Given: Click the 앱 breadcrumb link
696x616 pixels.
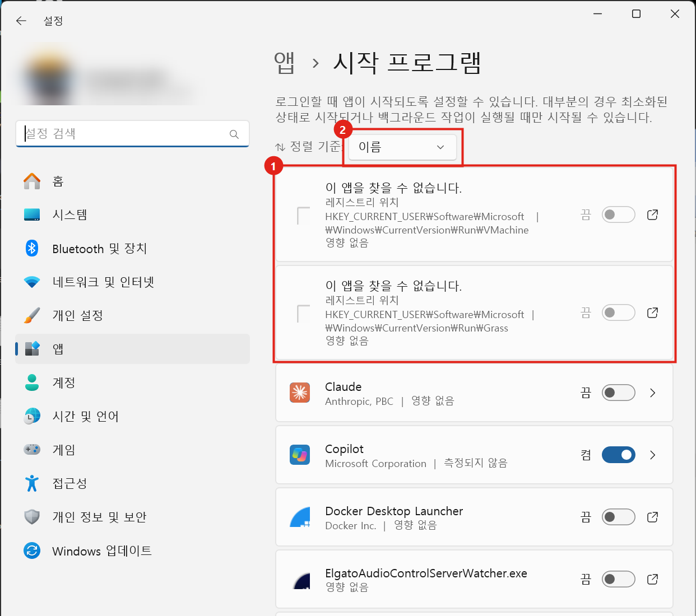Looking at the screenshot, I should coord(285,63).
